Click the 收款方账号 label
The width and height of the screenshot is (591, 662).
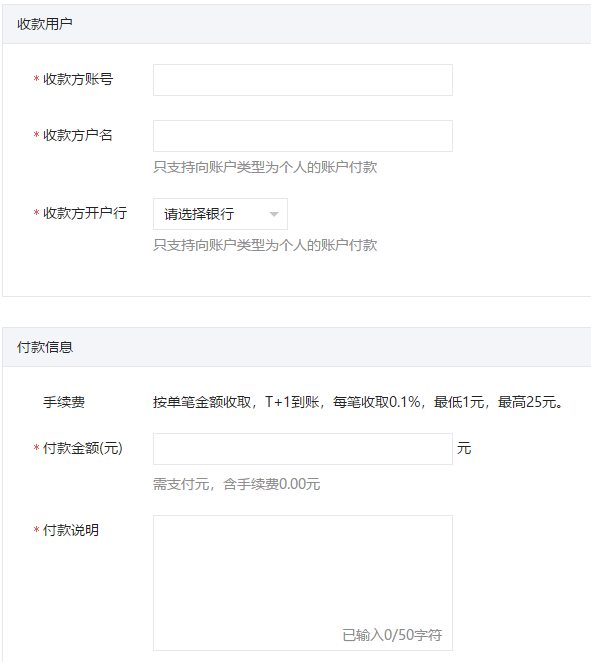[x=78, y=79]
